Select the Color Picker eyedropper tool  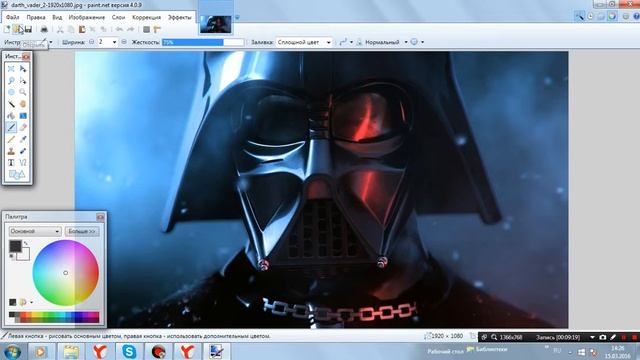coord(23,140)
